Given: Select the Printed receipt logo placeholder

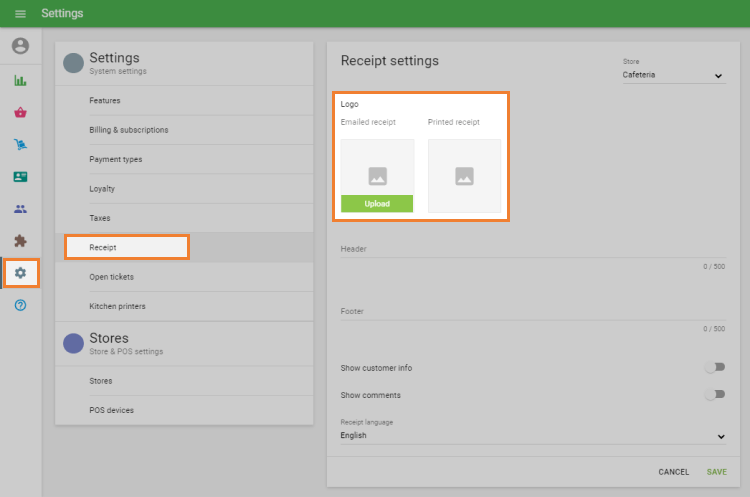Looking at the screenshot, I should 464,176.
